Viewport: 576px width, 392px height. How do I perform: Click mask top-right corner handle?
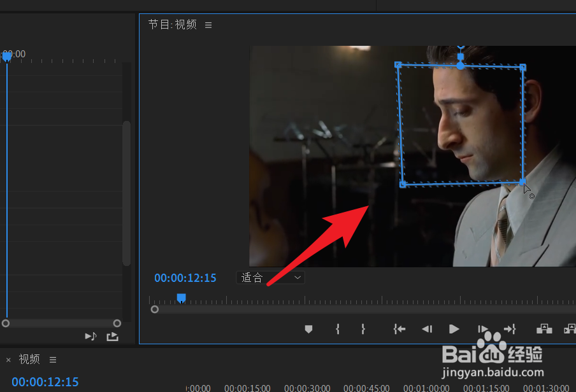coord(522,67)
